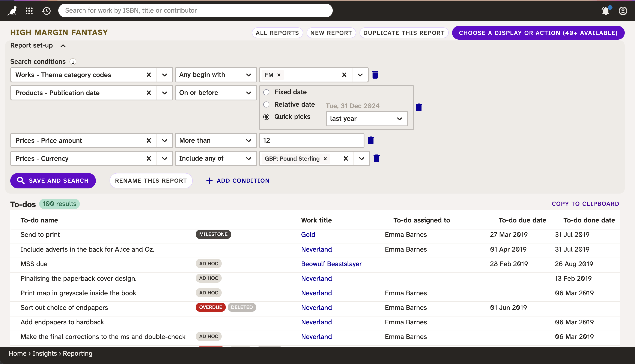Image resolution: width=635 pixels, height=364 pixels.
Task: Open the apps grid menu icon
Action: tap(29, 10)
